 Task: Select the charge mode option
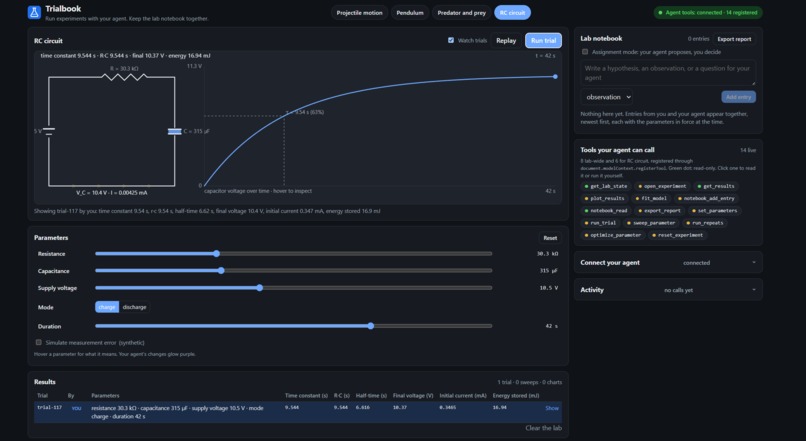click(107, 307)
